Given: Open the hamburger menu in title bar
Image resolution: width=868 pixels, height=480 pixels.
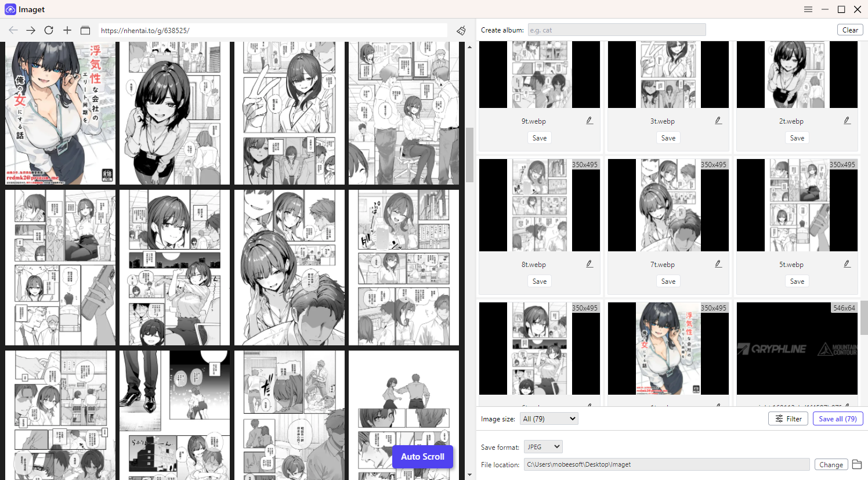Looking at the screenshot, I should pos(808,9).
